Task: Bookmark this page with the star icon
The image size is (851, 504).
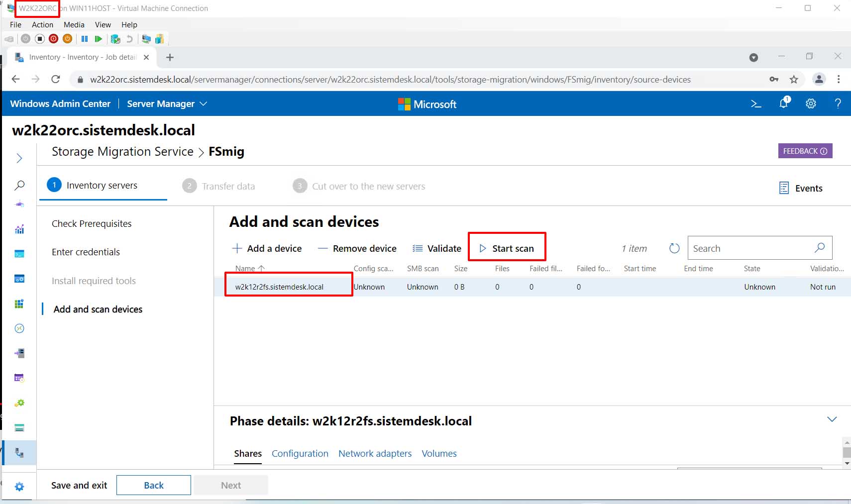Action: click(x=794, y=79)
